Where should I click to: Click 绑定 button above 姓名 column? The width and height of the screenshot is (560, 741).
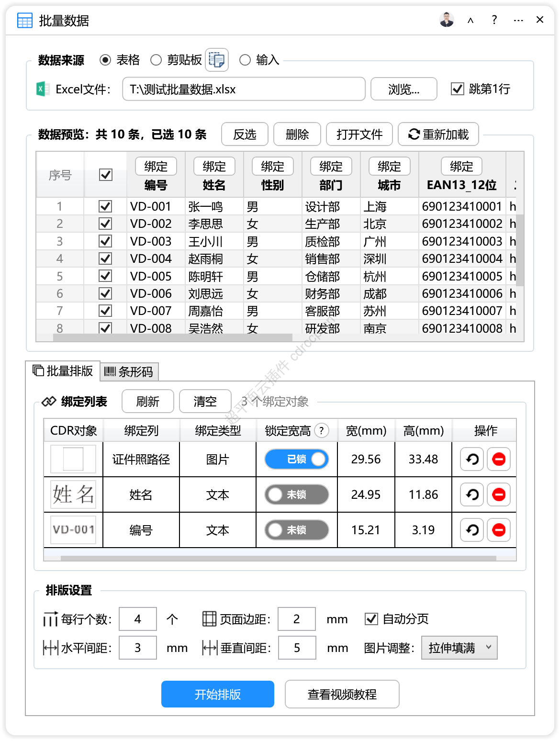[x=214, y=167]
